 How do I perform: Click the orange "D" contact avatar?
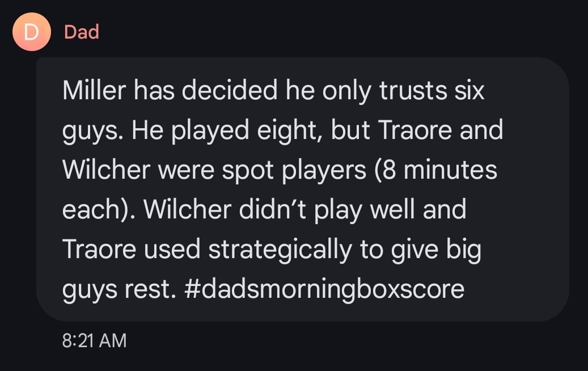32,32
